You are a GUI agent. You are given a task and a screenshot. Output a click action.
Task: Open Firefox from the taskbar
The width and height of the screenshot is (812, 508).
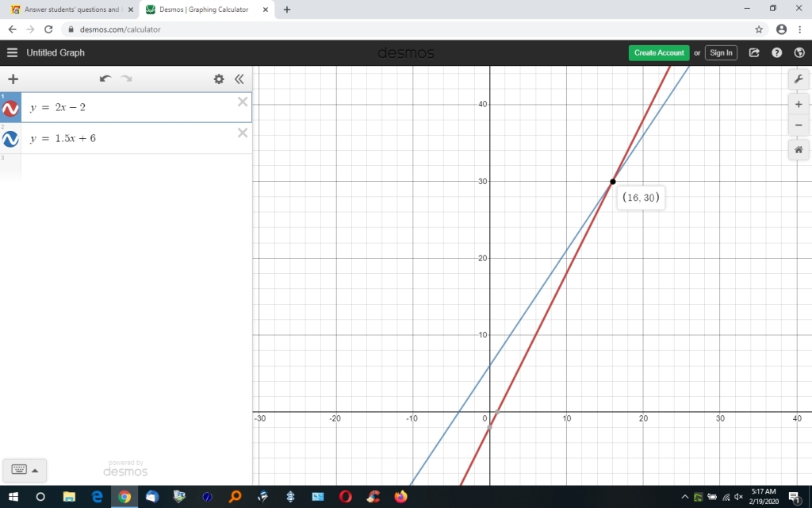[400, 497]
